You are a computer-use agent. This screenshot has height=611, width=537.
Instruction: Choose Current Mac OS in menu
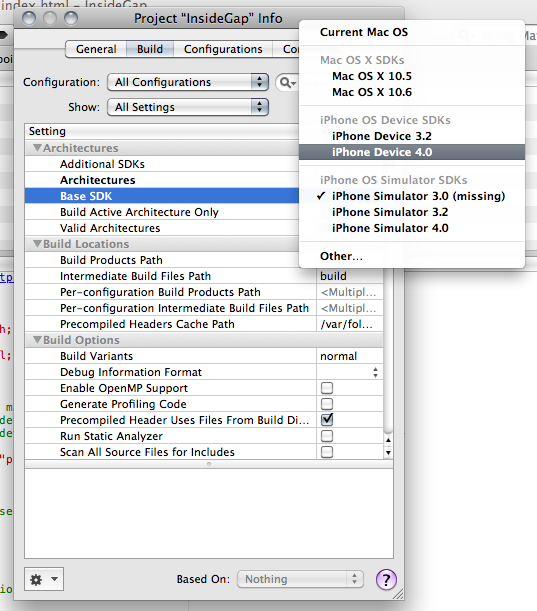(412, 32)
